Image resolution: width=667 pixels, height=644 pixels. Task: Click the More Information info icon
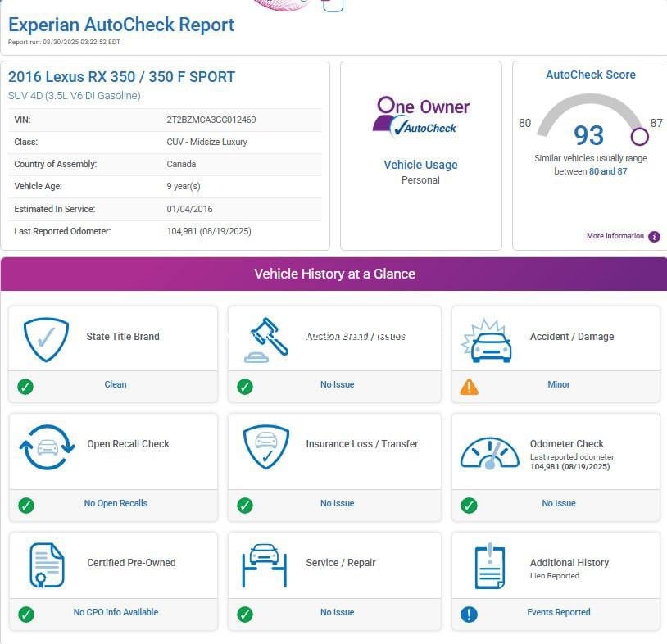pyautogui.click(x=654, y=237)
